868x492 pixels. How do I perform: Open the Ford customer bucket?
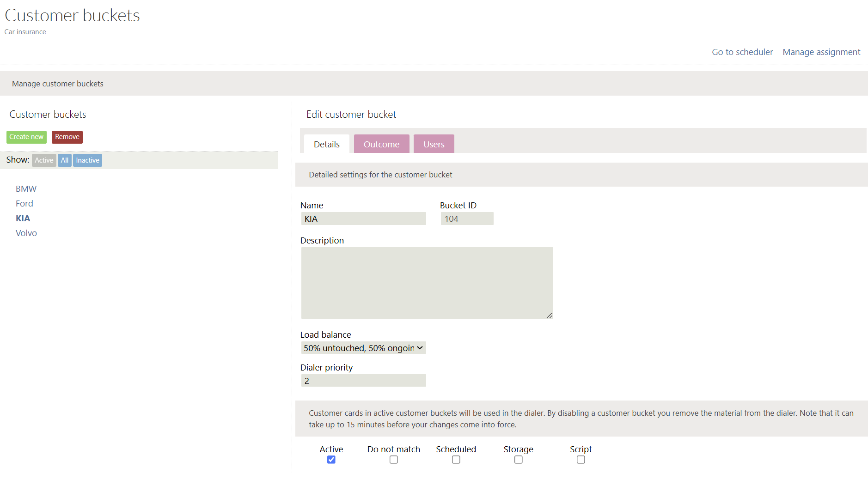pos(24,204)
